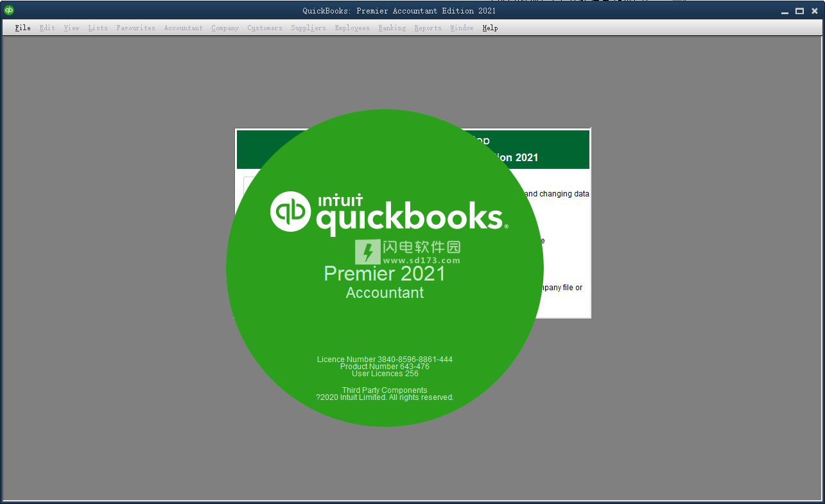Viewport: 825px width, 504px height.
Task: Click the QuickBooks icon in the title bar
Action: pyautogui.click(x=9, y=10)
